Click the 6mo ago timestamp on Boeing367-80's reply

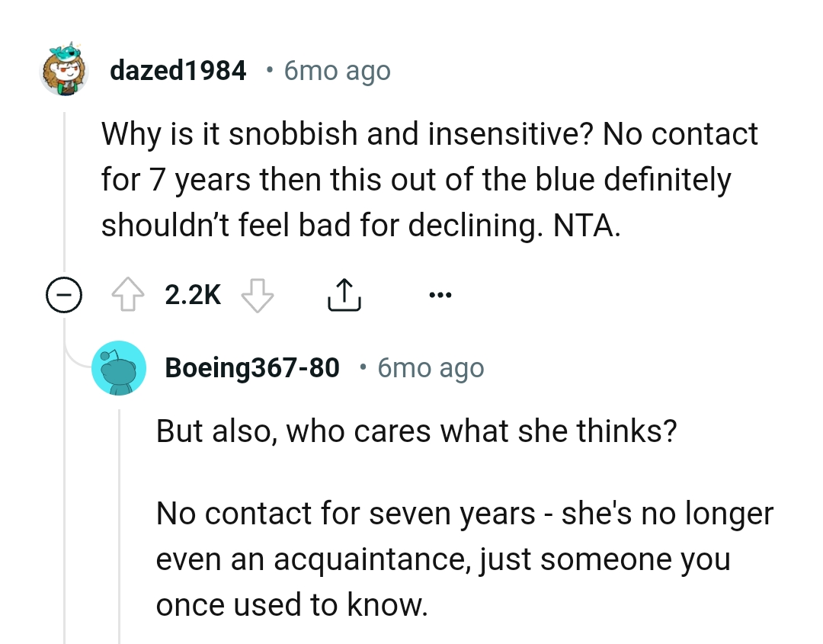click(x=431, y=368)
